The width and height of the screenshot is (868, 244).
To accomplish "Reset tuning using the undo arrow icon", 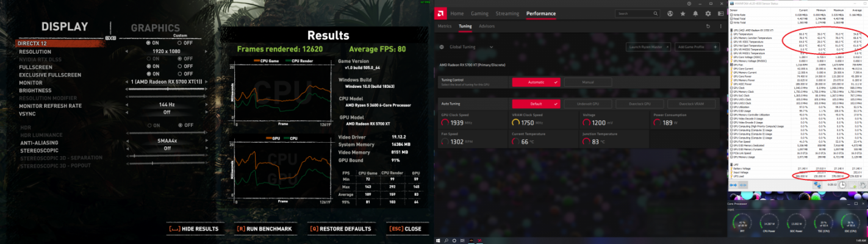I will [708, 26].
